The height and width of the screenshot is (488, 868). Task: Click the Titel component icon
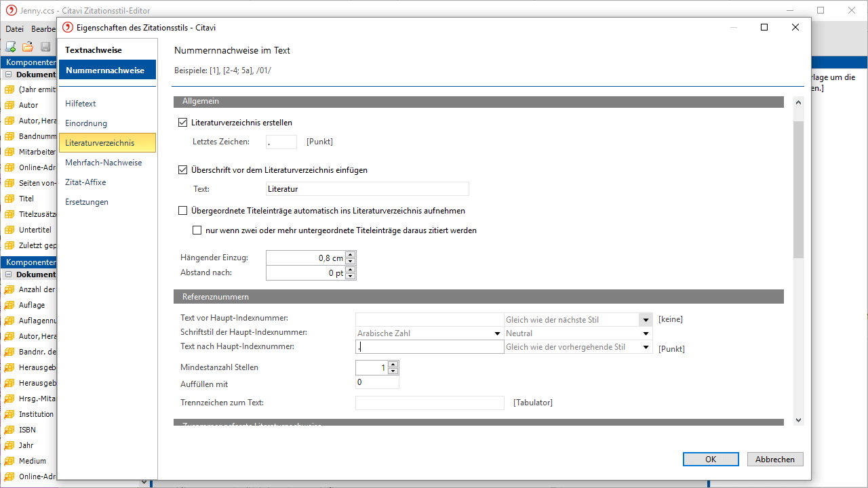(x=9, y=199)
